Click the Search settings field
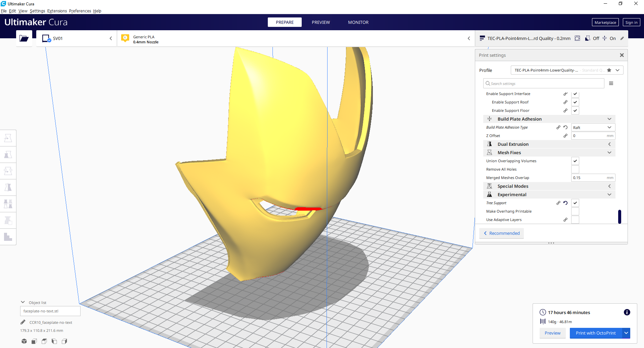This screenshot has width=644, height=348. [x=544, y=83]
